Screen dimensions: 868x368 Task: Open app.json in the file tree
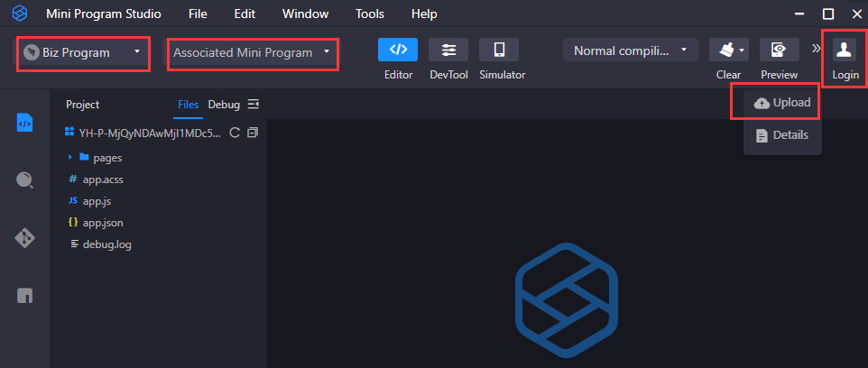[x=103, y=223]
